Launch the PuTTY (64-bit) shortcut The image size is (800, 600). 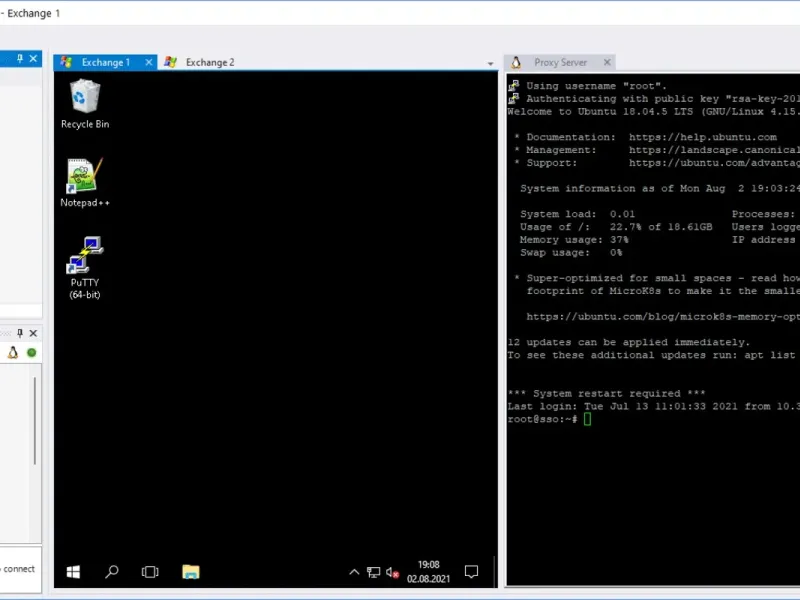coord(85,268)
